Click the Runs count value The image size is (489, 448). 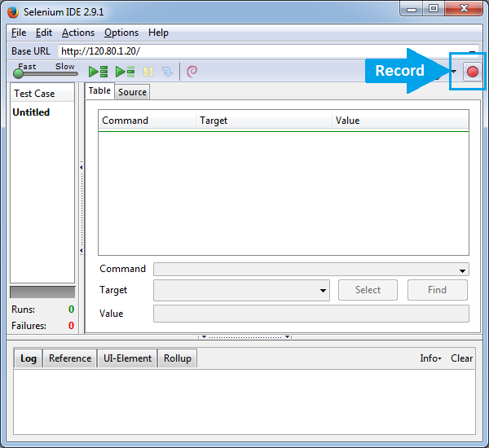pyautogui.click(x=71, y=310)
